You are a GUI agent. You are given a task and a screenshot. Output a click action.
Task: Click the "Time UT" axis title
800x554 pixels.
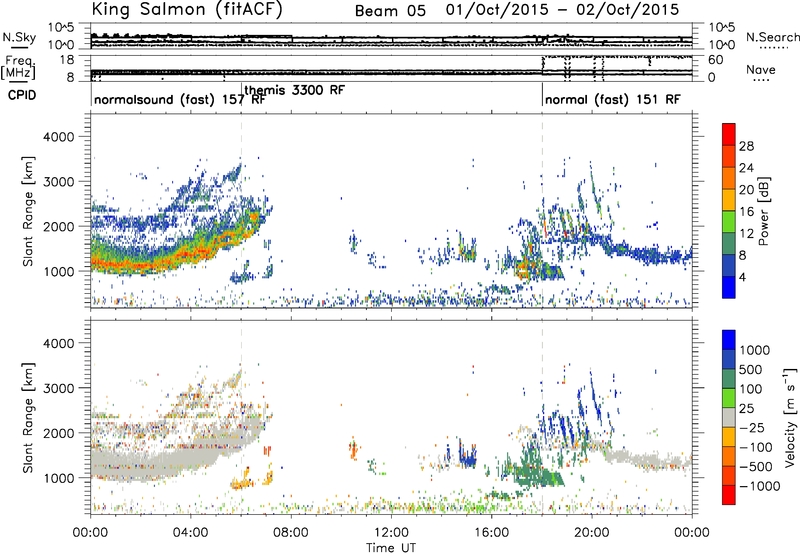[391, 548]
